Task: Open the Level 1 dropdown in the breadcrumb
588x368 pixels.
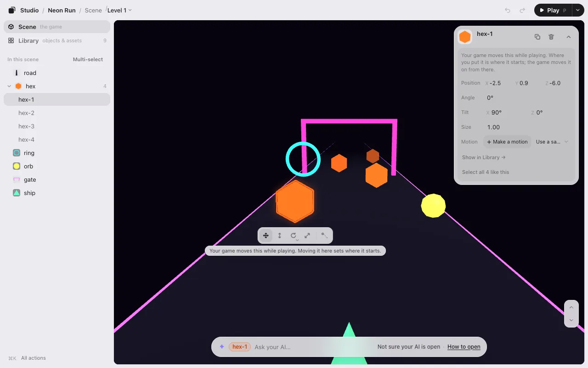Action: click(119, 10)
